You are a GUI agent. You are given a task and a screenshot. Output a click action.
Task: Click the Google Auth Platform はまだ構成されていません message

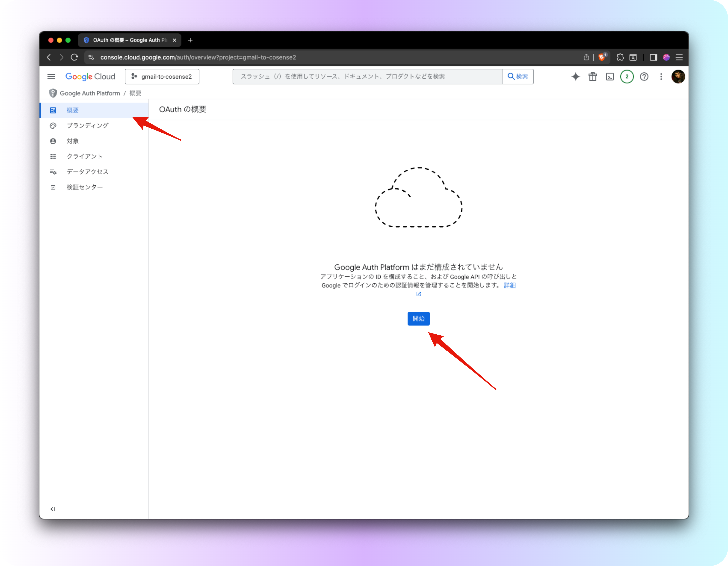[419, 267]
